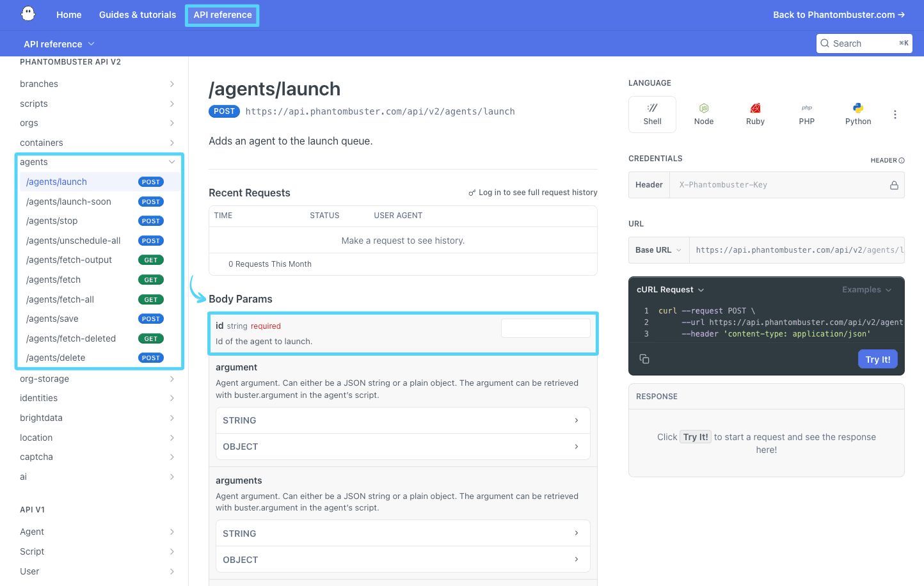The image size is (924, 586).
Task: Click the HEADER info icon
Action: tap(902, 161)
